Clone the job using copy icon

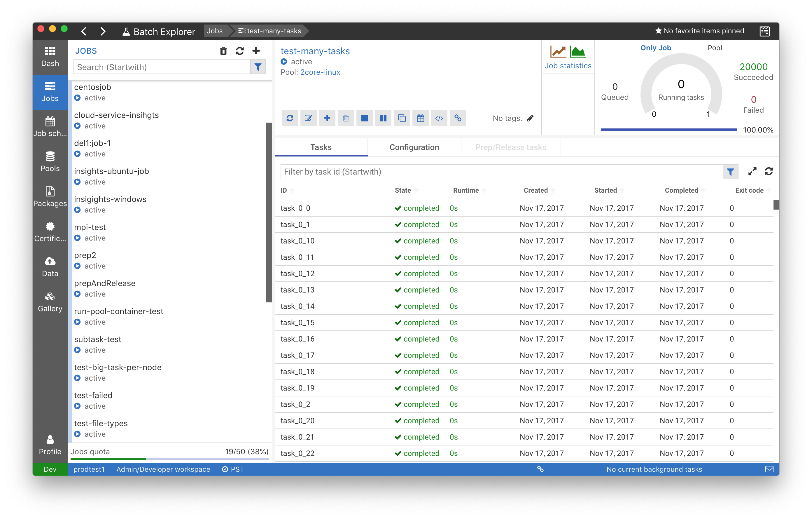402,118
